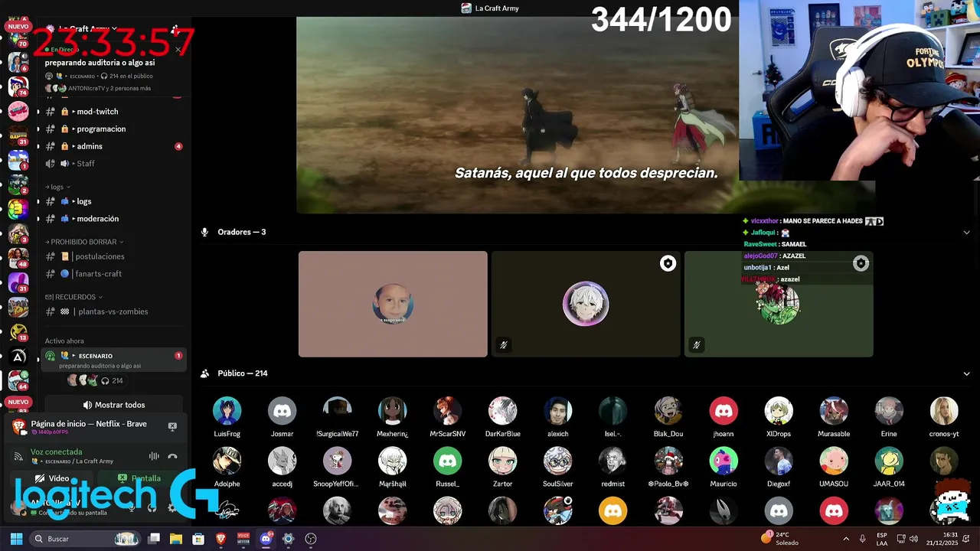Click muted mic icon on middle speaker
980x551 pixels.
[x=503, y=345]
